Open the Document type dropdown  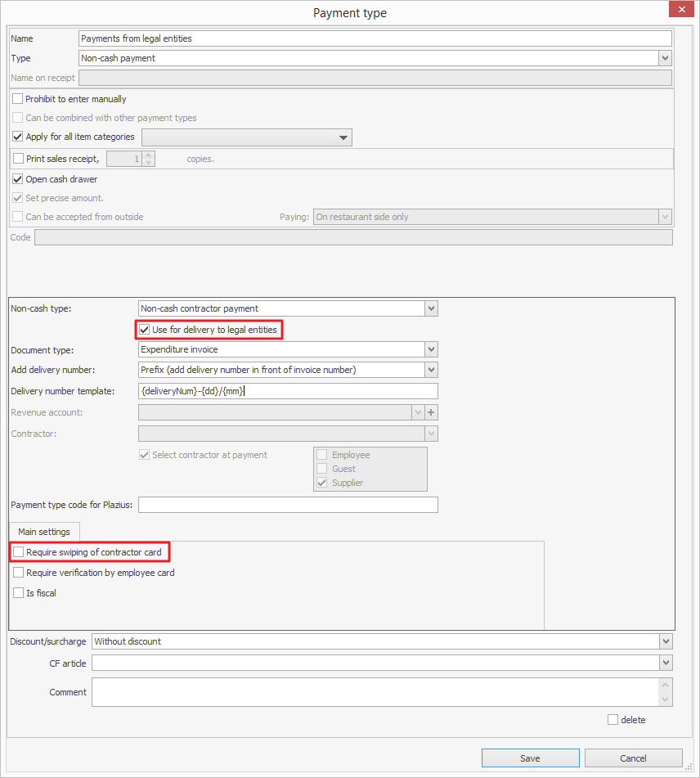click(x=431, y=349)
